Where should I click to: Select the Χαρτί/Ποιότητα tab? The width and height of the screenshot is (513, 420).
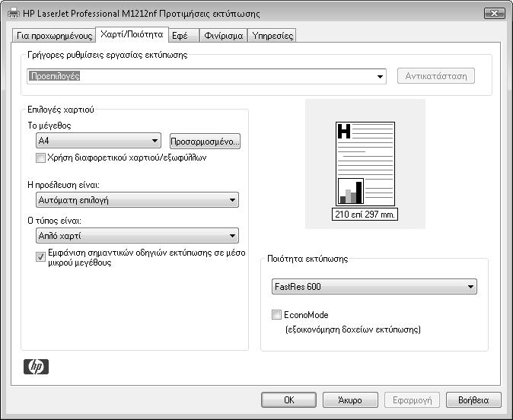pos(132,34)
